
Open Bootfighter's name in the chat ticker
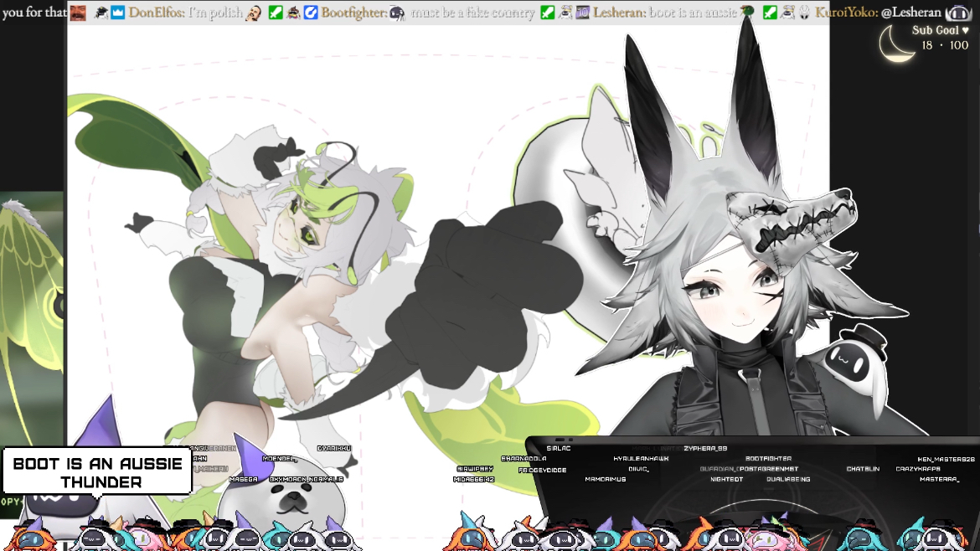click(x=353, y=12)
